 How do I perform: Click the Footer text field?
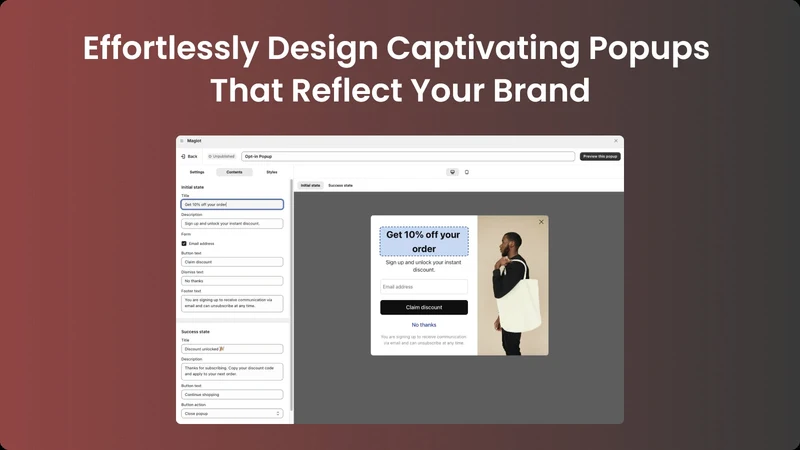[x=232, y=303]
